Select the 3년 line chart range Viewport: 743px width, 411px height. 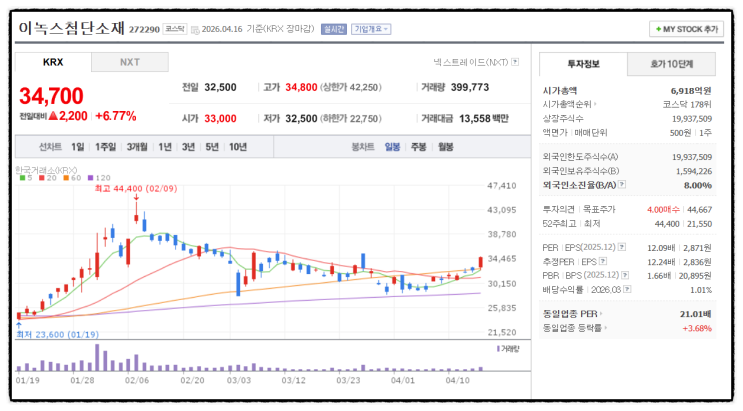[x=189, y=147]
